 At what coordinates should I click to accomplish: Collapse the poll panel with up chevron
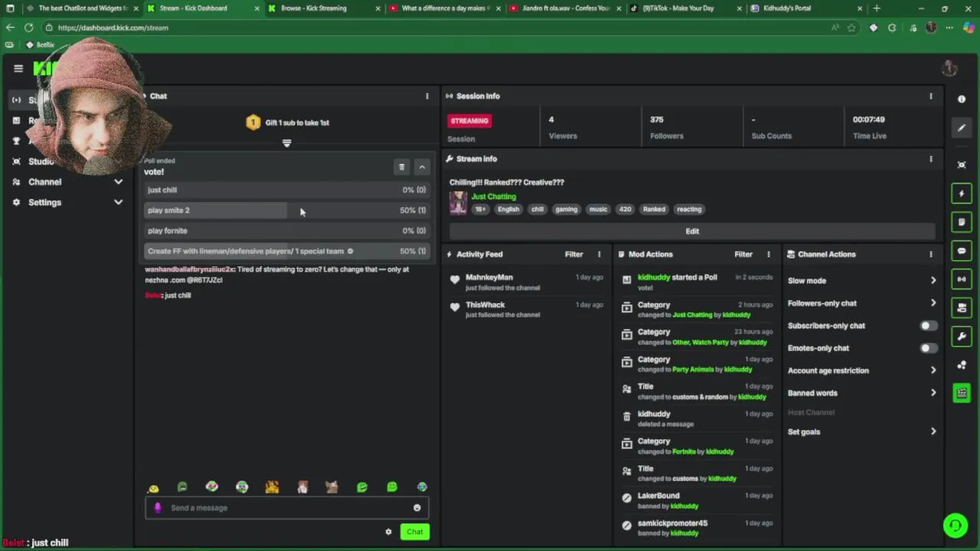(422, 167)
